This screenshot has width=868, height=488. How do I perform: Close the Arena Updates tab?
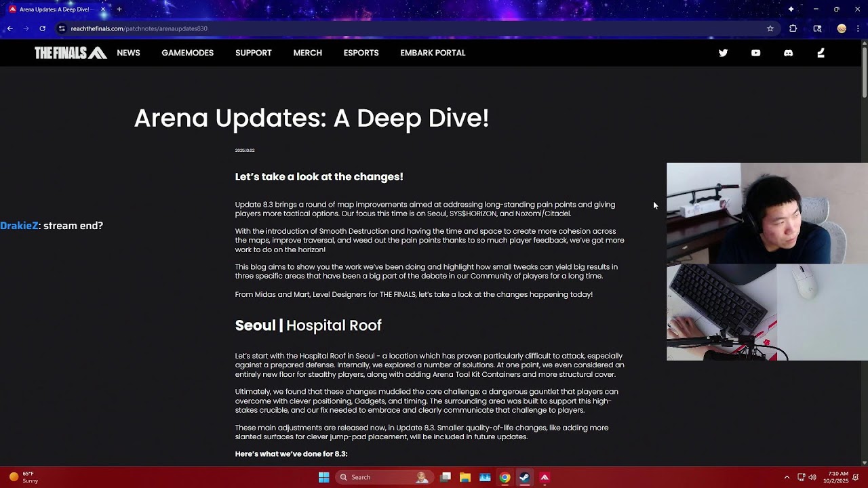click(103, 9)
